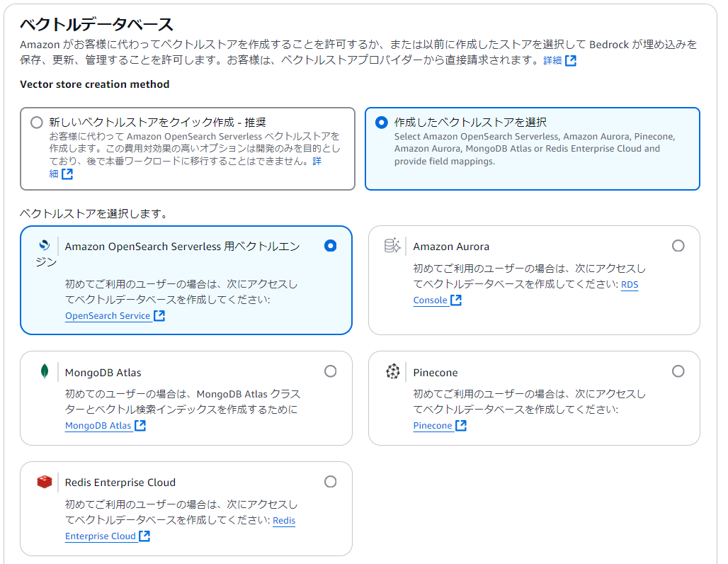Select the Pinecone radio button

[678, 371]
